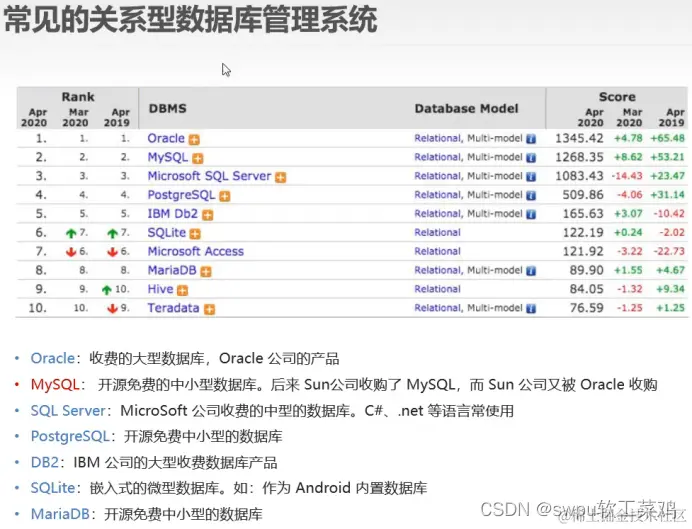The width and height of the screenshot is (692, 529).
Task: Click the score value 1083.43
Action: click(x=579, y=176)
